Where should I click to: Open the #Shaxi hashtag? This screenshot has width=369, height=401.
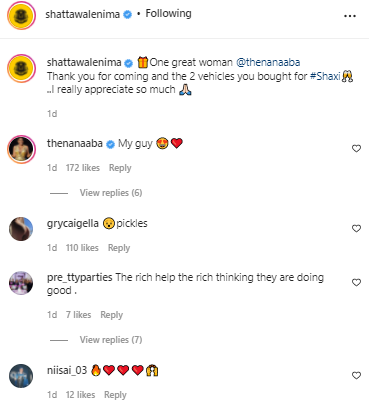[325, 76]
